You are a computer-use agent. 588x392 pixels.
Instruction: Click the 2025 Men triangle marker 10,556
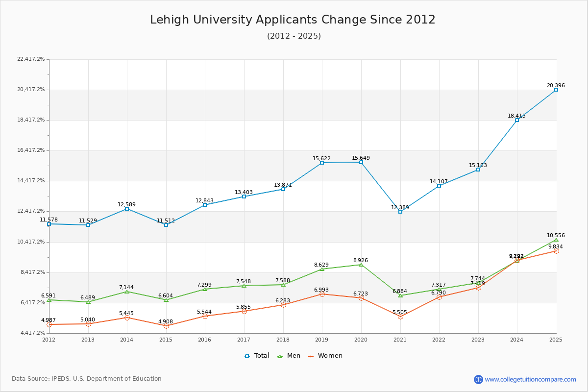(x=556, y=240)
